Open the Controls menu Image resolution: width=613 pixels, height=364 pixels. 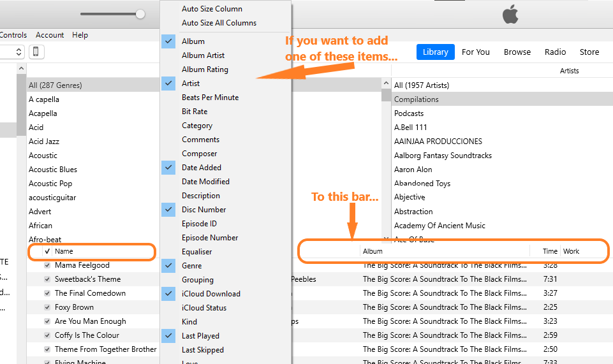[x=13, y=35]
